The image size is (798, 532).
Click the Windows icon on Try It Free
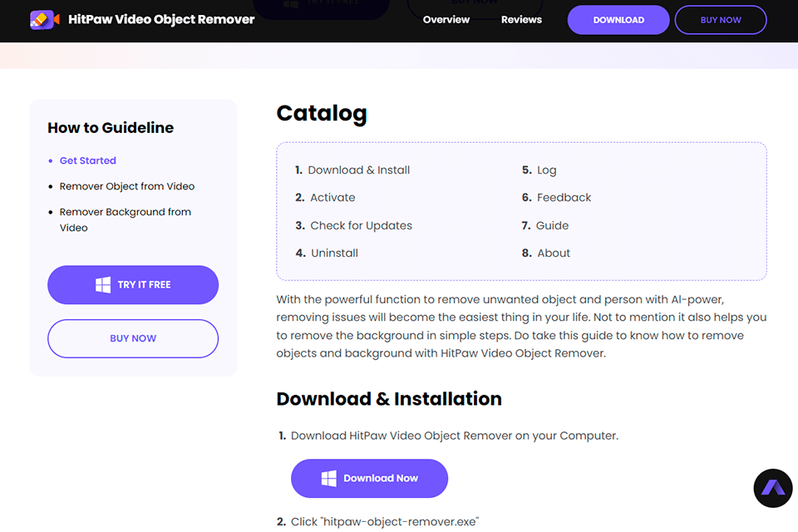point(103,285)
